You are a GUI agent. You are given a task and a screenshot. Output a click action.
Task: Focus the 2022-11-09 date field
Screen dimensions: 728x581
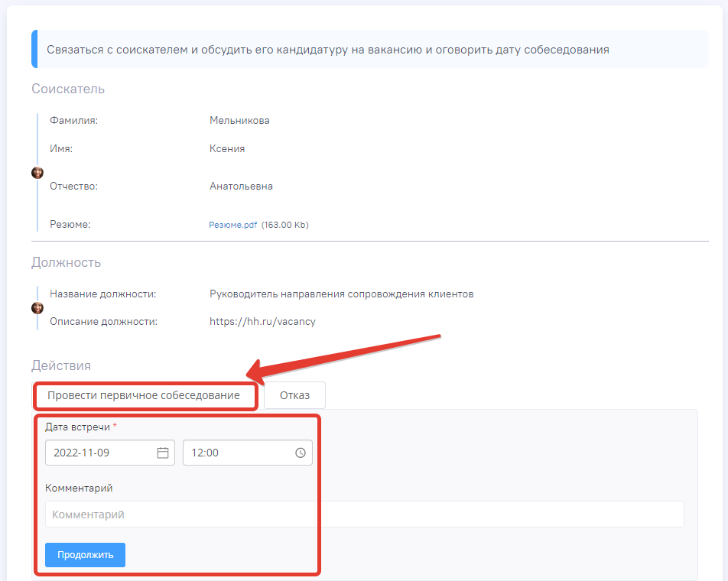click(99, 453)
